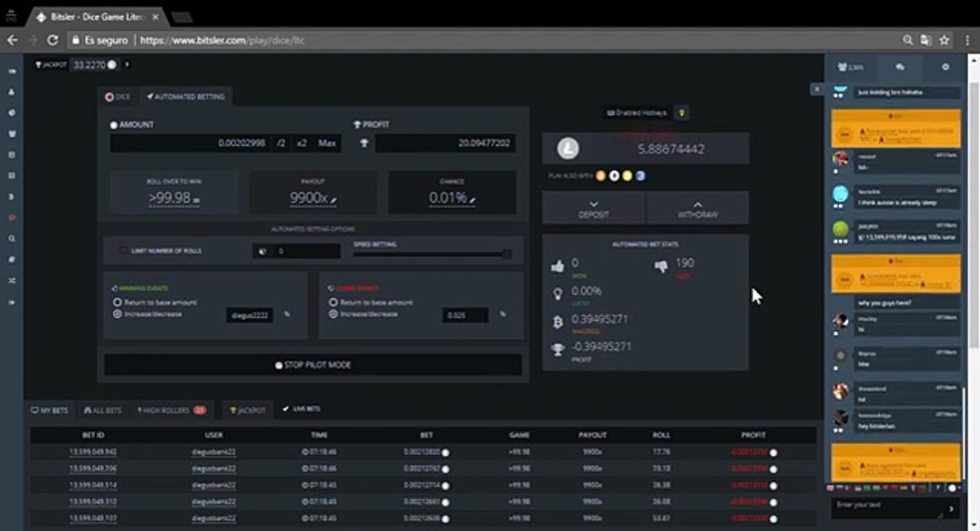Click the pencil icon next to 9900x payout
980x531 pixels.
333,199
